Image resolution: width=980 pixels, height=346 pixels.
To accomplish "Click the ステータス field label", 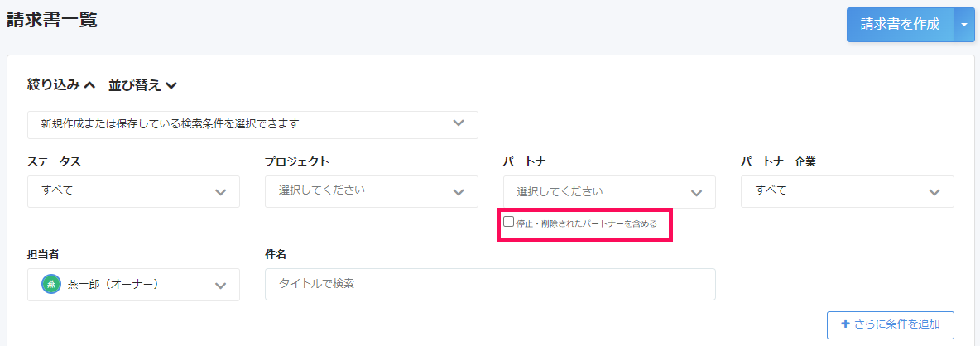I will (x=55, y=161).
